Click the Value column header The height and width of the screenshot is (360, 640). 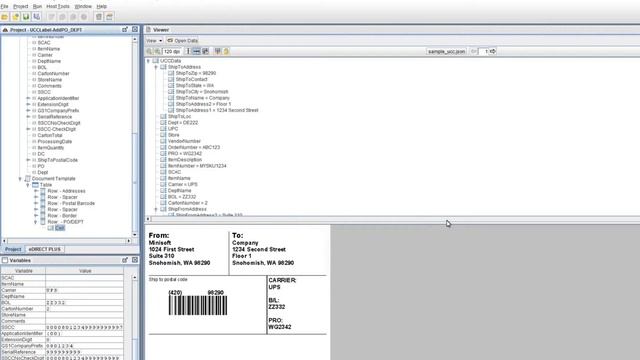[84, 271]
